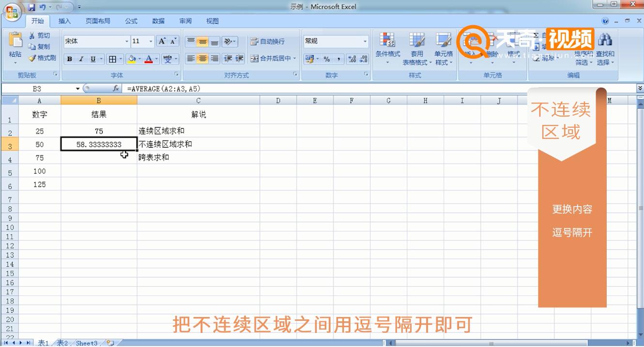Toggle bold formatting
644x347 pixels.
pos(70,59)
